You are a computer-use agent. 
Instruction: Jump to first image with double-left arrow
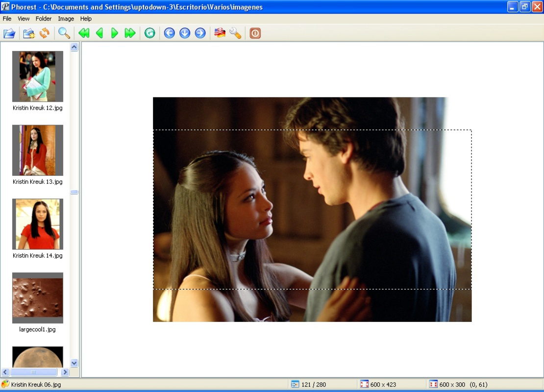(x=84, y=33)
